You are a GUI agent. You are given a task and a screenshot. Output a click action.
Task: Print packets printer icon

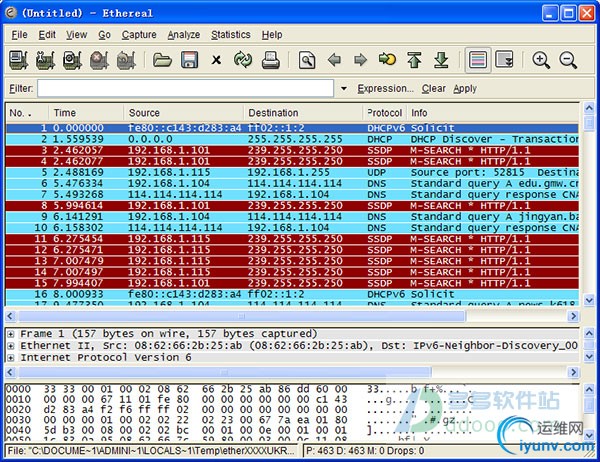[x=271, y=60]
